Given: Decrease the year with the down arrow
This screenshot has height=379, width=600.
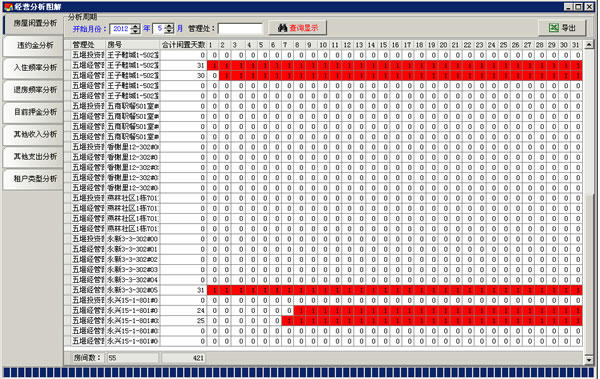Looking at the screenshot, I should click(135, 31).
